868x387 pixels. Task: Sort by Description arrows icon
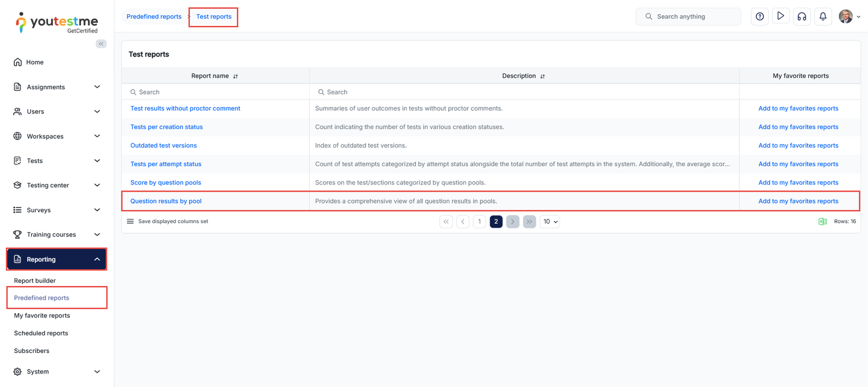tap(542, 77)
